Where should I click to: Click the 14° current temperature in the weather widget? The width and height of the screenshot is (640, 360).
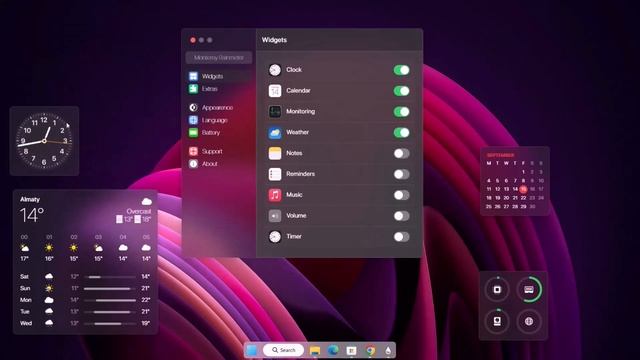(x=32, y=215)
